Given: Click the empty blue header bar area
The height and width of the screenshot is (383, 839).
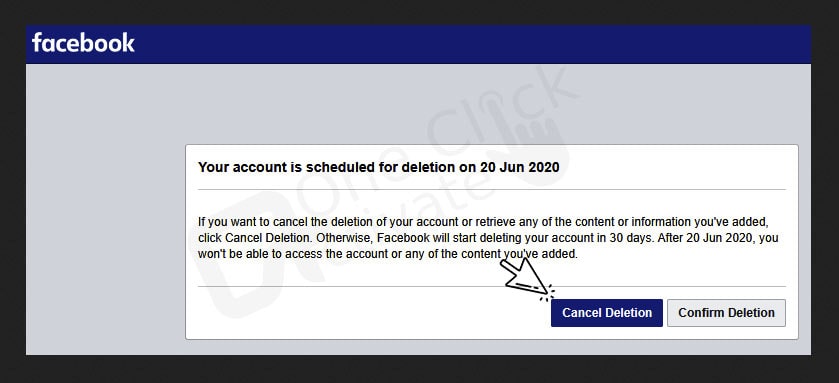Looking at the screenshot, I should (471, 44).
